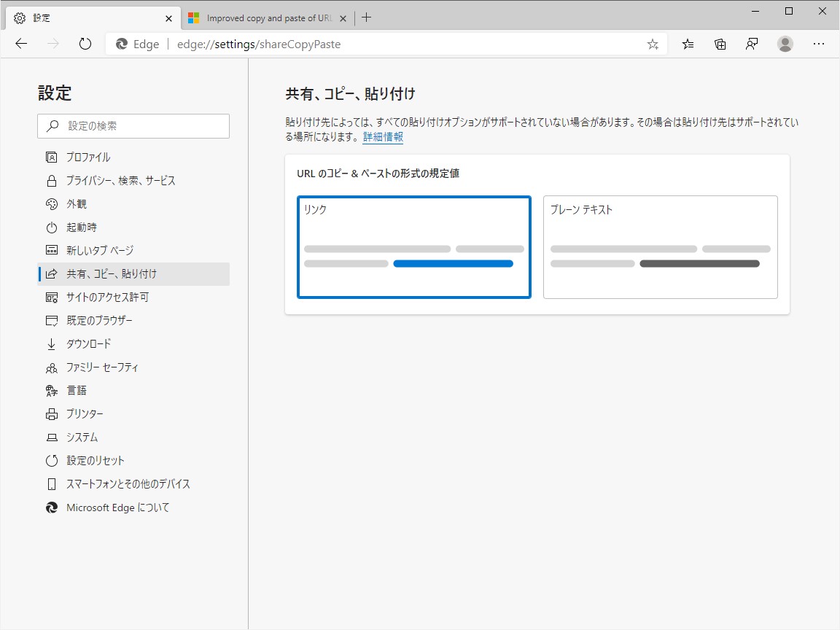Open the Edge settings menu (three dots)
Image resolution: width=840 pixels, height=630 pixels.
(819, 44)
